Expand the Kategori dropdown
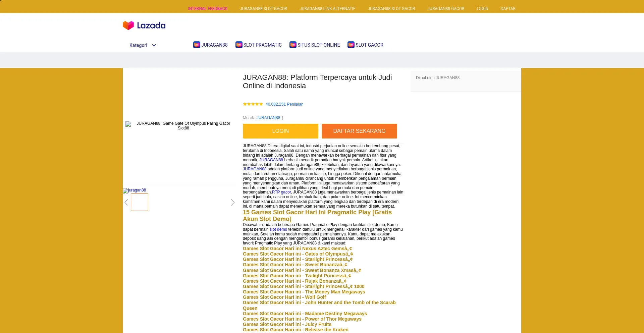This screenshot has width=644, height=333. [143, 45]
